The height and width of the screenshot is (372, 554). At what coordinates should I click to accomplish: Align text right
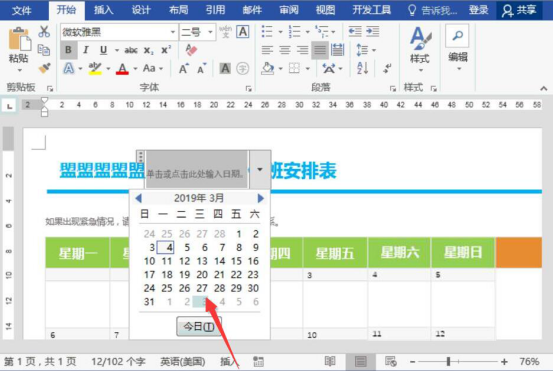(x=302, y=50)
